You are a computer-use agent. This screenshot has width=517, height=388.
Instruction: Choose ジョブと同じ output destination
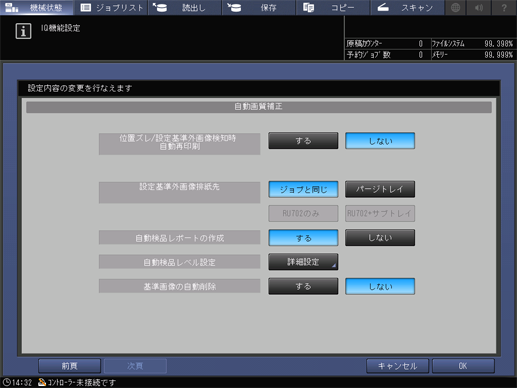(x=303, y=189)
